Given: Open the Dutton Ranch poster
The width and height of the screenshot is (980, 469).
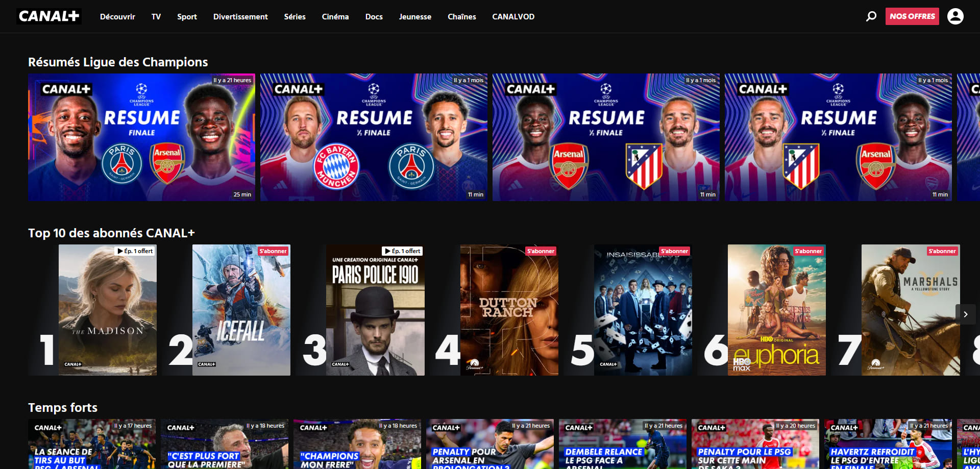Looking at the screenshot, I should click(x=509, y=310).
